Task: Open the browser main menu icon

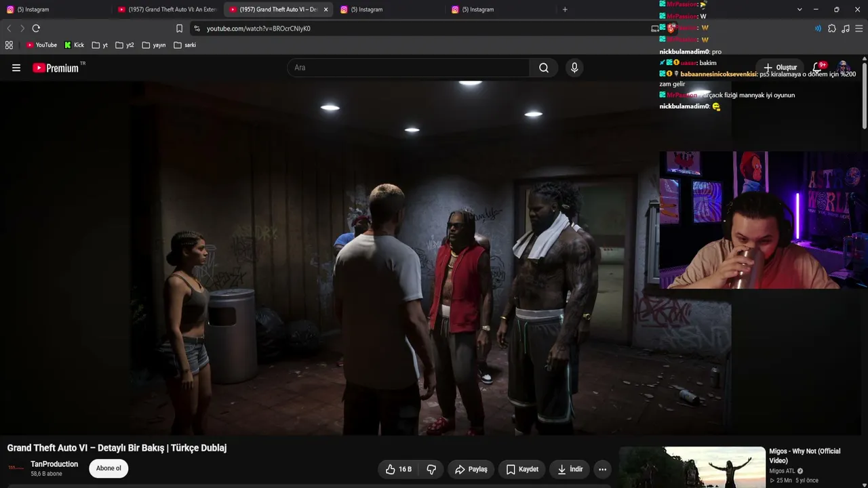Action: [x=859, y=28]
